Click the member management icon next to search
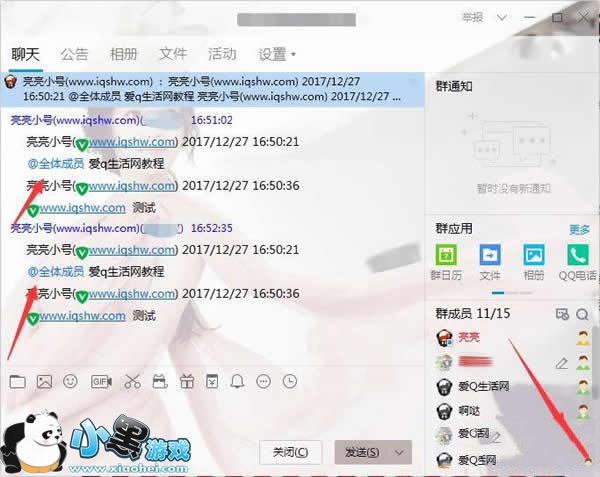 (x=562, y=314)
